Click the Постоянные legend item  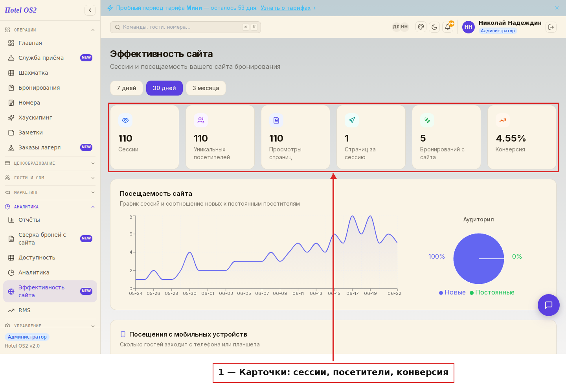coord(492,293)
